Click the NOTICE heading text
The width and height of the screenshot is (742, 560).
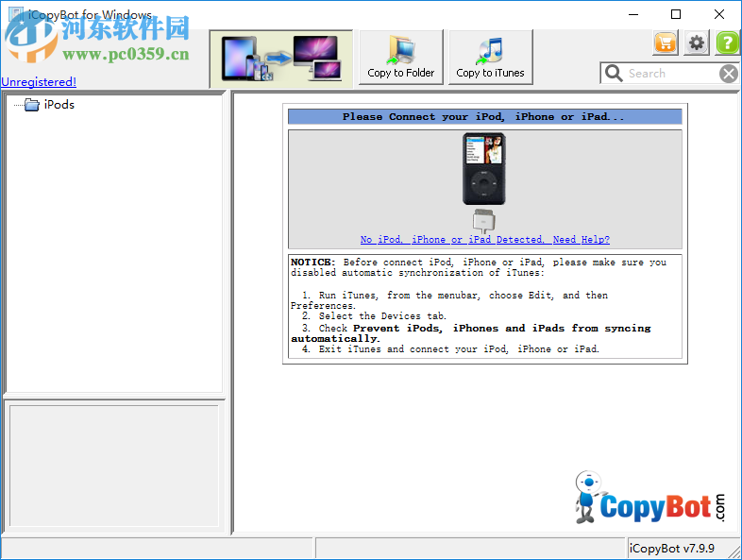[312, 263]
